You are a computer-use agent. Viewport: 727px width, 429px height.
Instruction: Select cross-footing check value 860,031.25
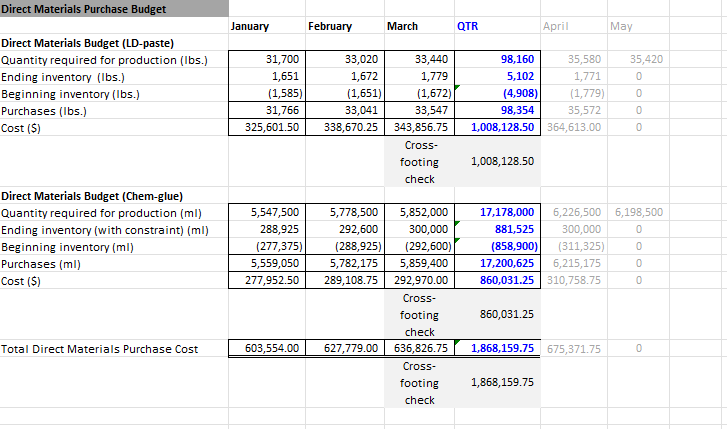[497, 314]
